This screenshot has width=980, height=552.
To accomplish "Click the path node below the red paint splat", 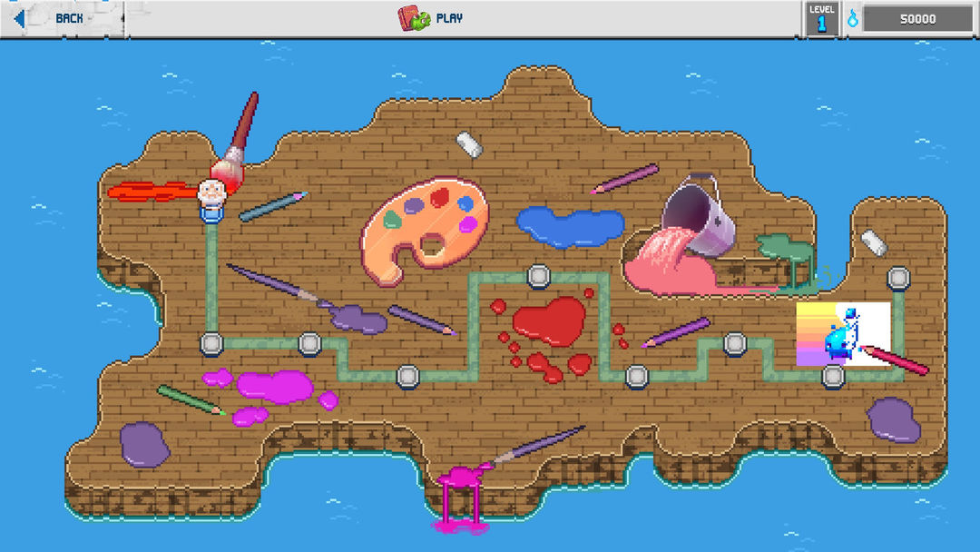I will tap(635, 375).
